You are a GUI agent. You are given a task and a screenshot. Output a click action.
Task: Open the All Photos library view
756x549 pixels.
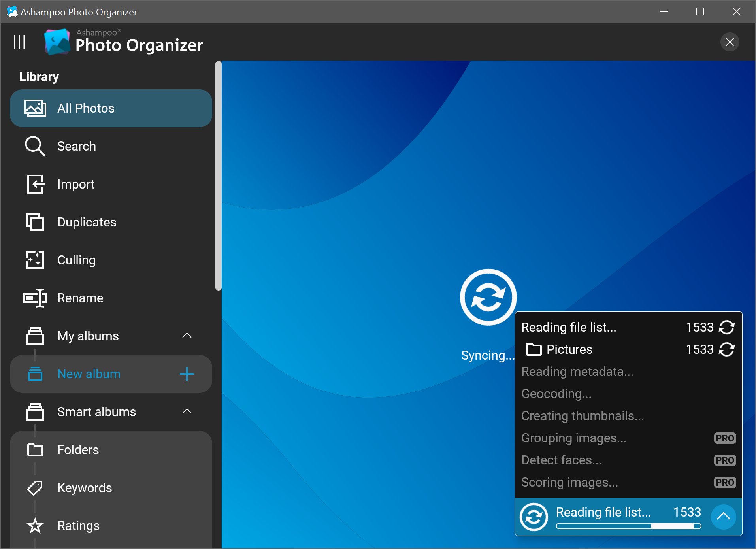click(x=111, y=108)
